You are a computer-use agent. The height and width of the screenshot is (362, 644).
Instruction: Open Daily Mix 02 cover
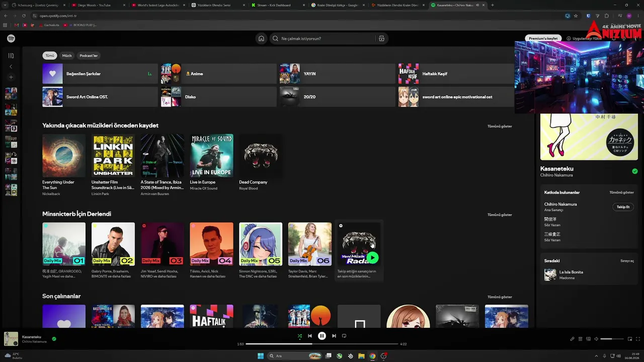click(113, 244)
